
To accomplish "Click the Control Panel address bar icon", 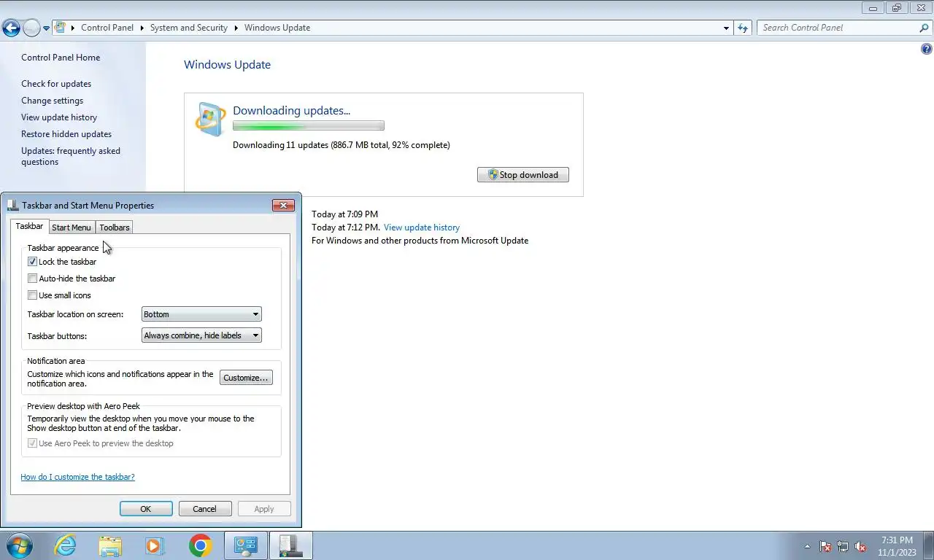I will 61,28.
